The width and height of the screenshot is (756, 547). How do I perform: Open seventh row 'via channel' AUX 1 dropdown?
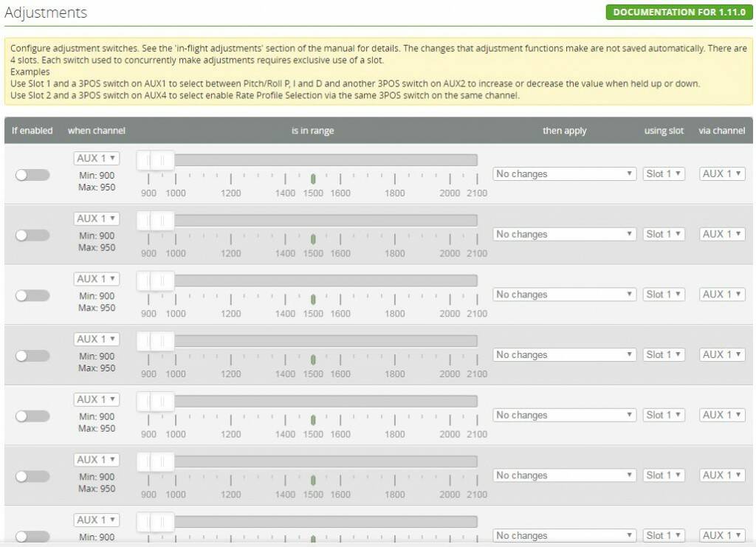tap(722, 535)
